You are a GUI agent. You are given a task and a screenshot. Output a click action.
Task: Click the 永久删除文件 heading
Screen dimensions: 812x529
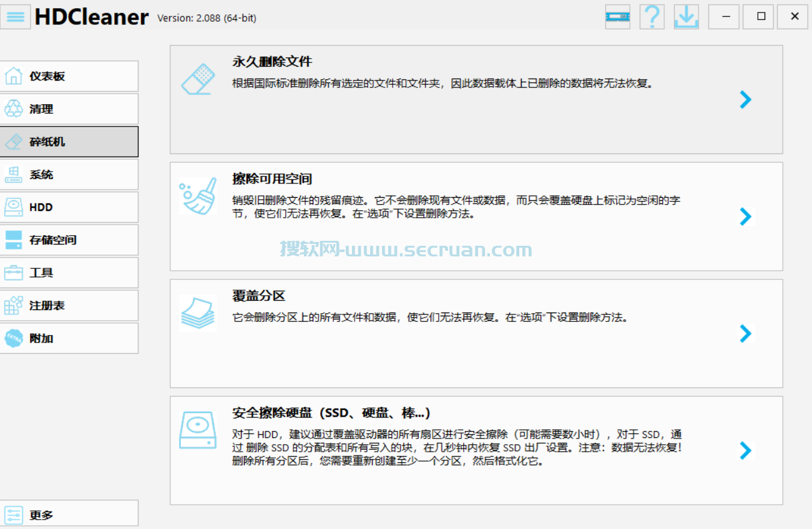tap(272, 62)
